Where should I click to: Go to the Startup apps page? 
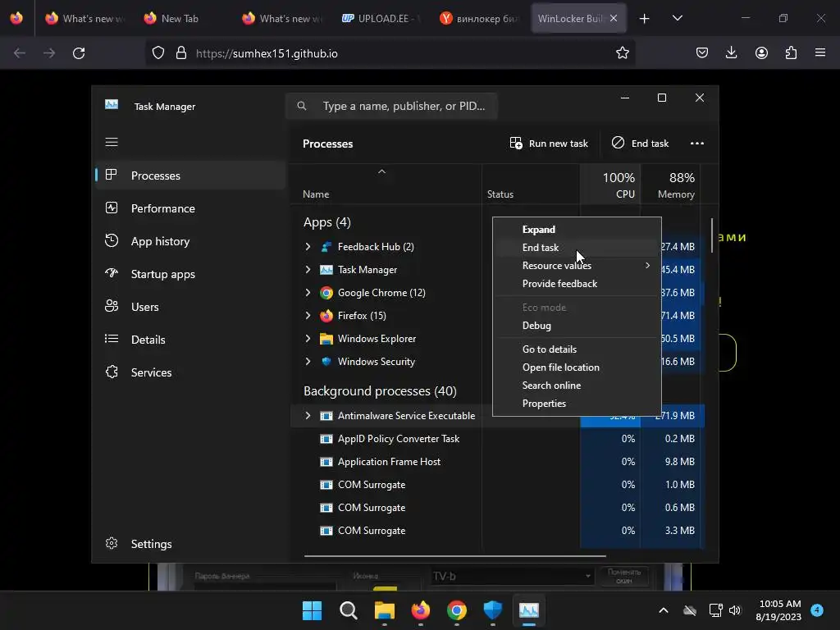click(190, 274)
